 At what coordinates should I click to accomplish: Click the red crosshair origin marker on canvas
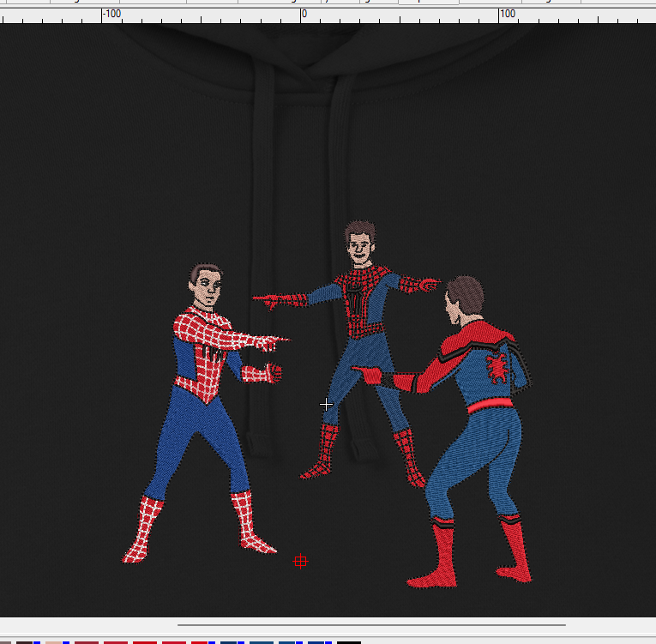pyautogui.click(x=300, y=562)
